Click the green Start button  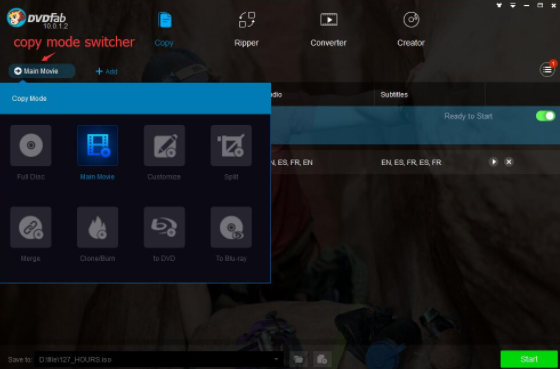pyautogui.click(x=529, y=359)
